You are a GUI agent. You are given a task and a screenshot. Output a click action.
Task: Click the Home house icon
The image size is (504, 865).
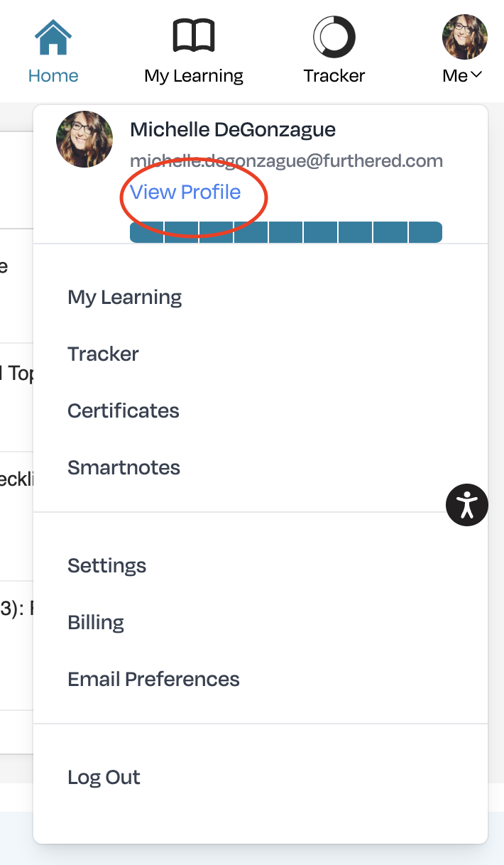53,37
